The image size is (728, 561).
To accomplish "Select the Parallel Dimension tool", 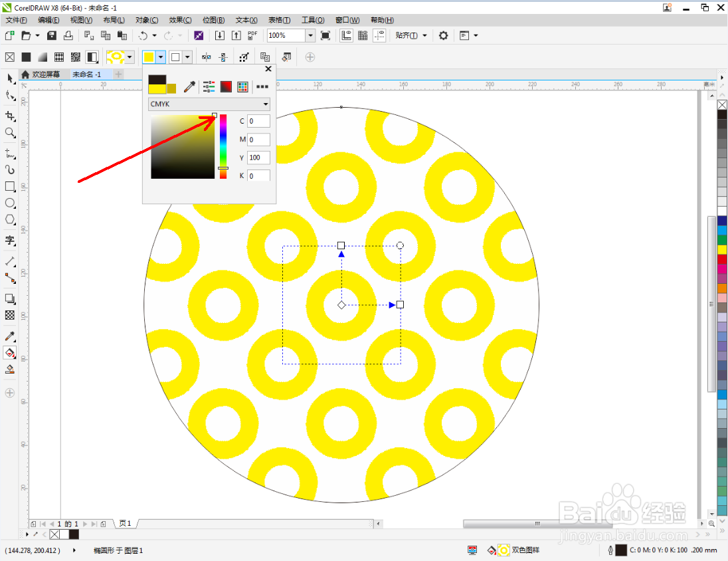I will [x=10, y=261].
